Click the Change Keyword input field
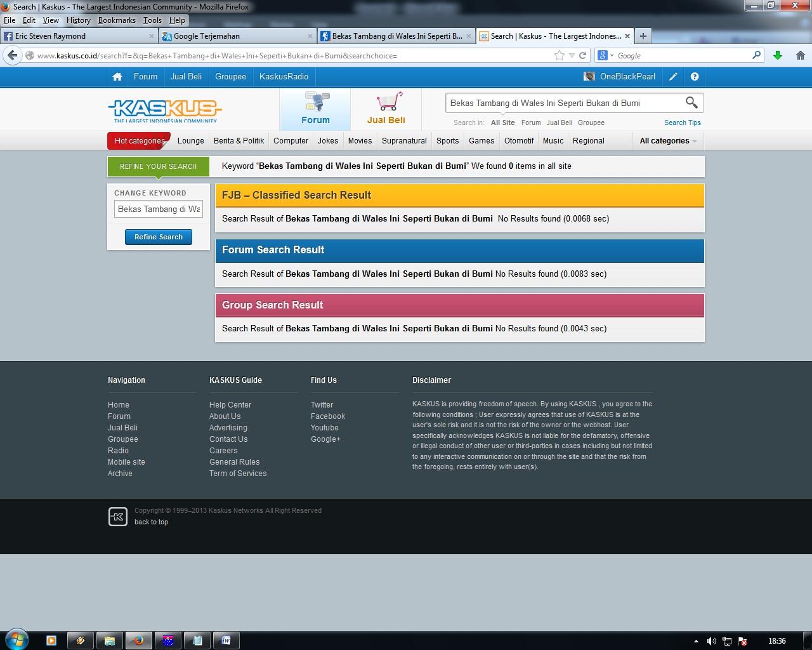Image resolution: width=812 pixels, height=650 pixels. point(159,209)
